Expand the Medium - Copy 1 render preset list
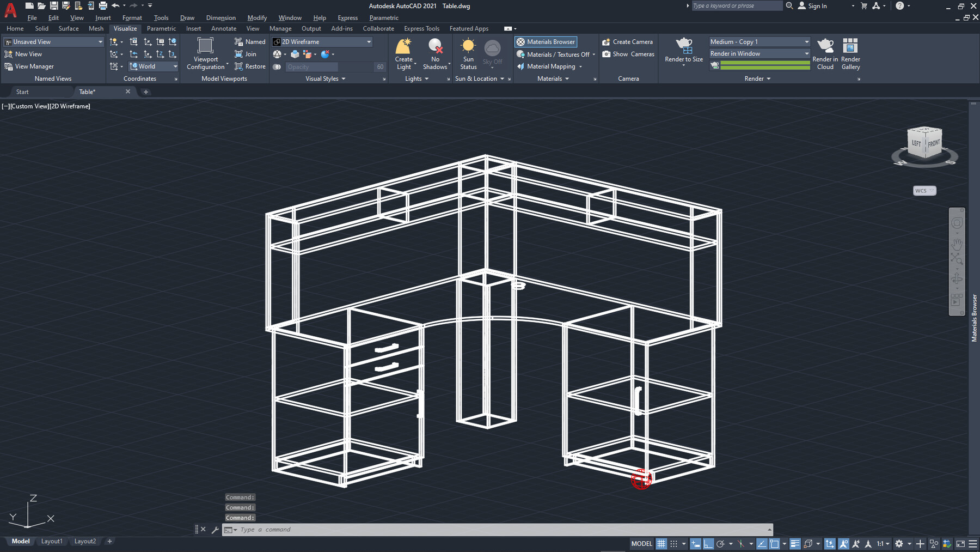This screenshot has width=980, height=552. (x=807, y=41)
